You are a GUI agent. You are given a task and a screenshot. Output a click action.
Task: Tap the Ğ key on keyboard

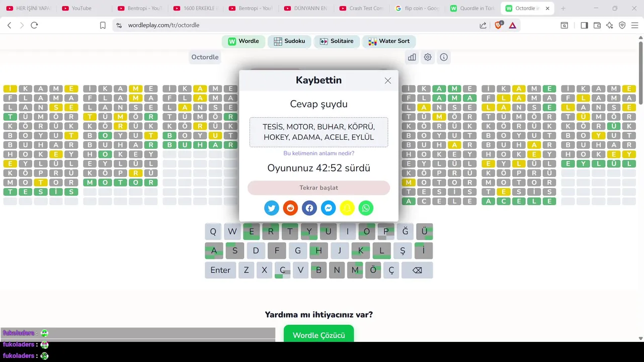pos(405,232)
